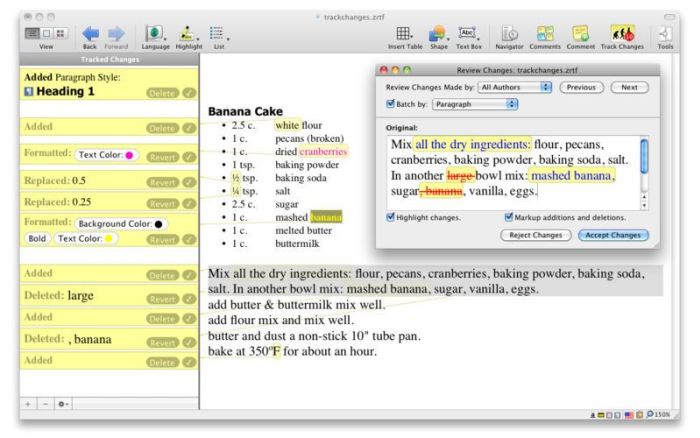This screenshot has width=700, height=438.
Task: Click the Insert Table icon
Action: point(404,33)
